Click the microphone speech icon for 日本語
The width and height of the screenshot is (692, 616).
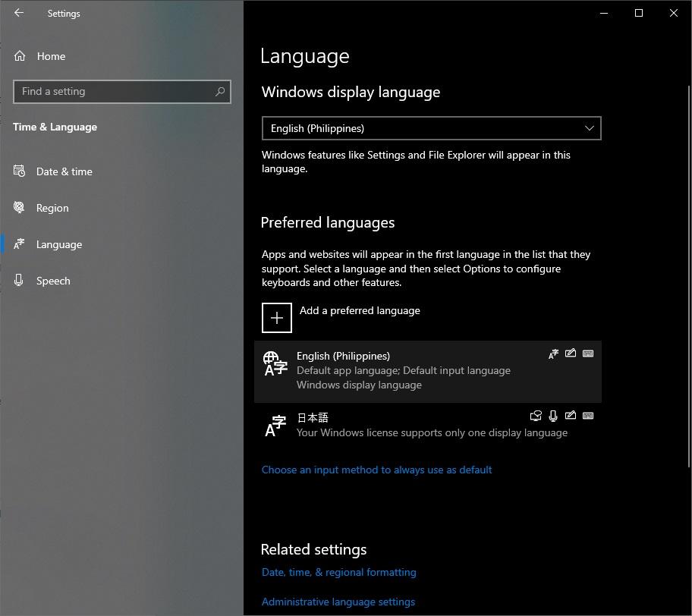[x=553, y=416]
